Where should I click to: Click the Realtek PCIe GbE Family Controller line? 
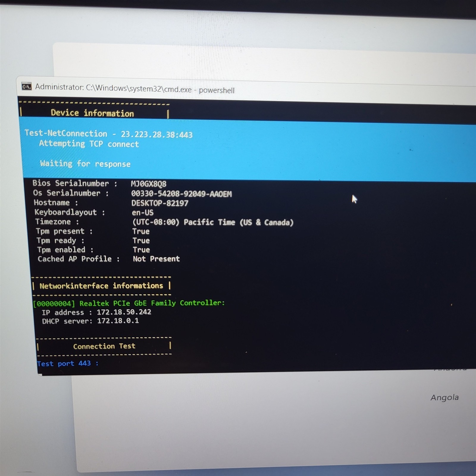point(129,303)
